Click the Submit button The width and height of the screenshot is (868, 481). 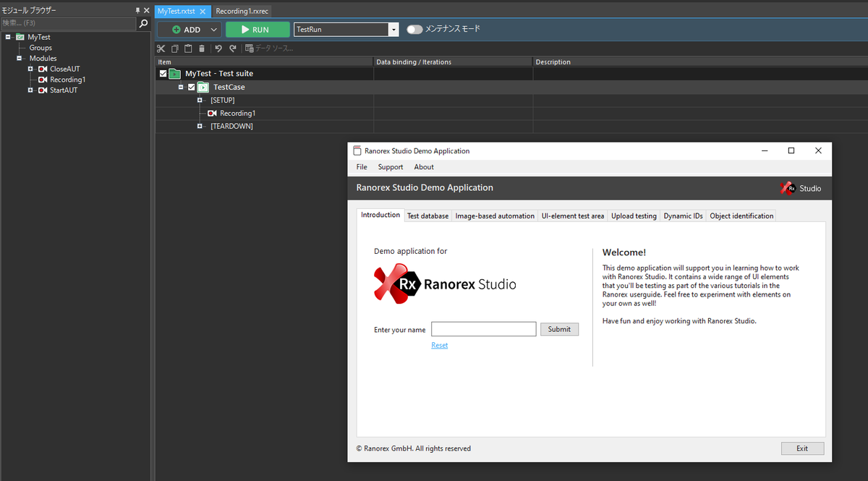pos(559,329)
